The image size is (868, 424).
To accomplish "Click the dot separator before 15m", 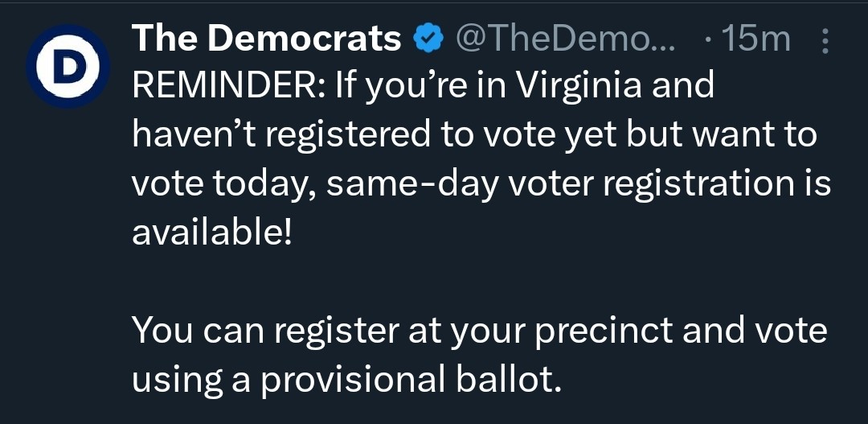I will pos(709,41).
